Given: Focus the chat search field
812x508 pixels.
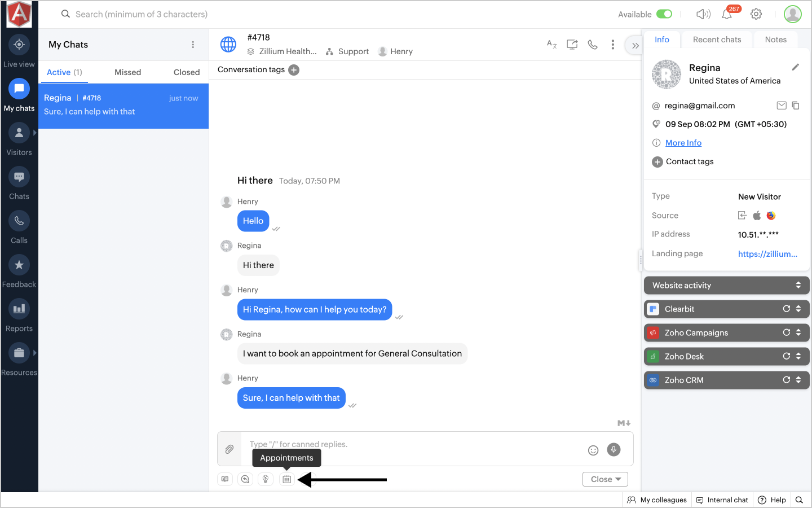Looking at the screenshot, I should coord(142,14).
